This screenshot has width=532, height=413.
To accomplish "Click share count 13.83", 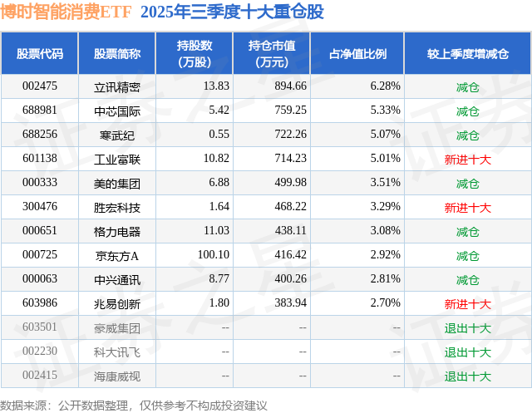I will pyautogui.click(x=216, y=86).
